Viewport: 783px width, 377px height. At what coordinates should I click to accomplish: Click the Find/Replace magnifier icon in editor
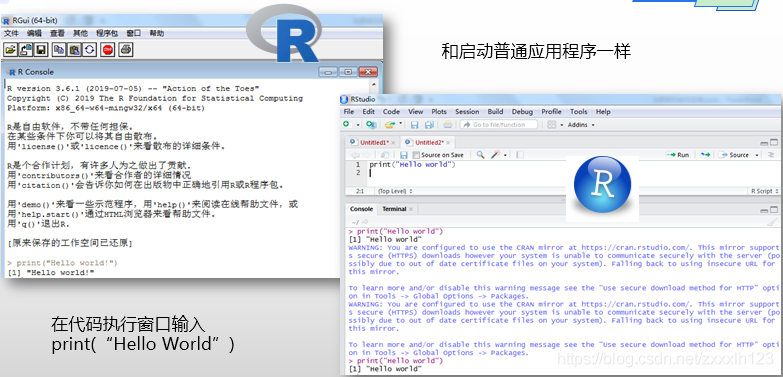480,155
